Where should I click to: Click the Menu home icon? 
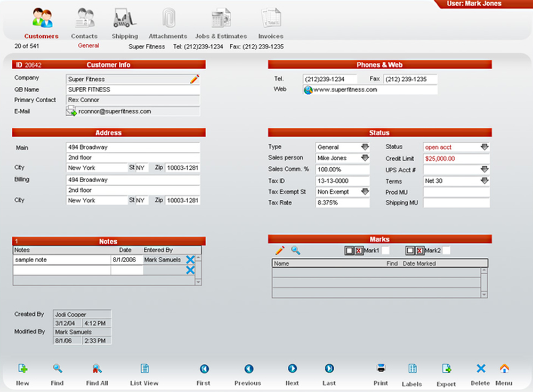[504, 368]
